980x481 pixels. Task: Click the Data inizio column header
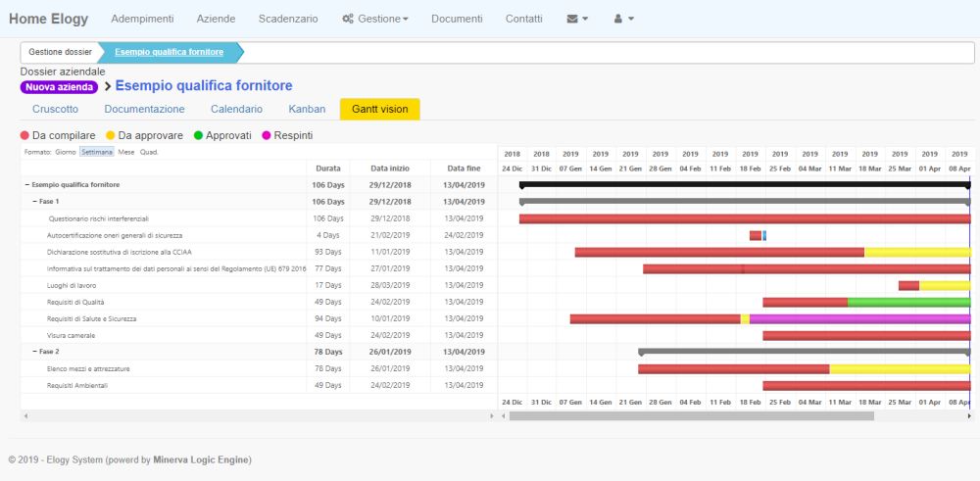point(390,168)
